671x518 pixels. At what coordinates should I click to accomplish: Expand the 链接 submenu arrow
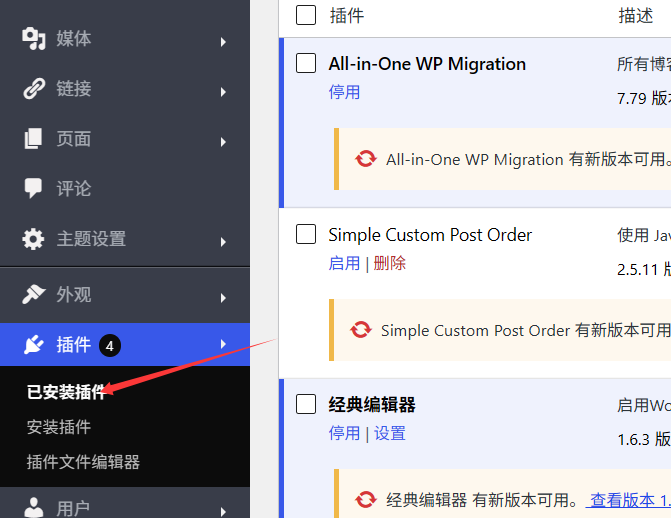click(223, 92)
